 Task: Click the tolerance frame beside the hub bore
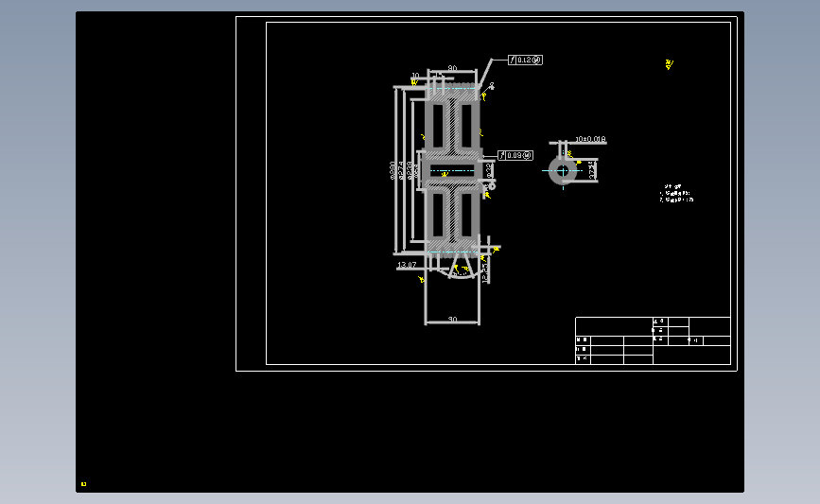tap(515, 155)
